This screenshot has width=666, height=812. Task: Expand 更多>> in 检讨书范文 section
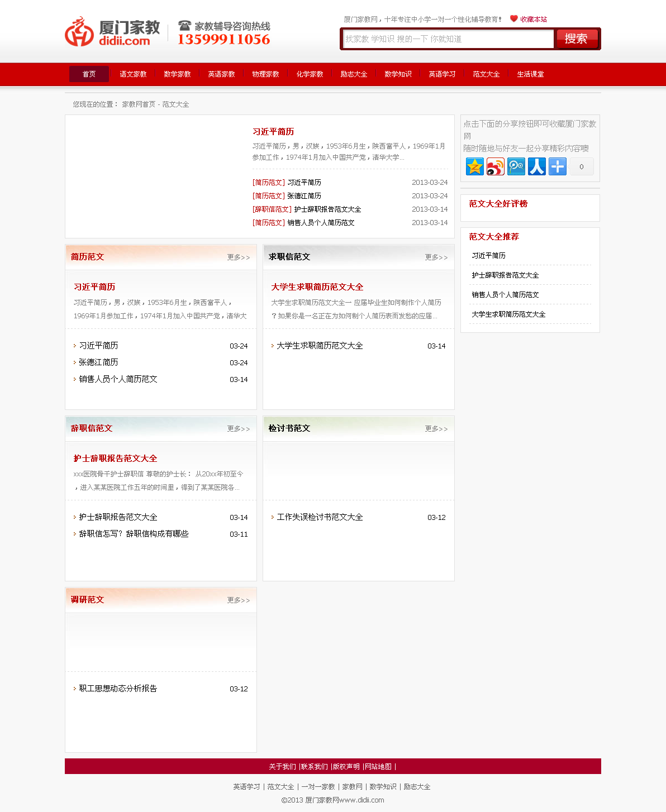pyautogui.click(x=436, y=429)
